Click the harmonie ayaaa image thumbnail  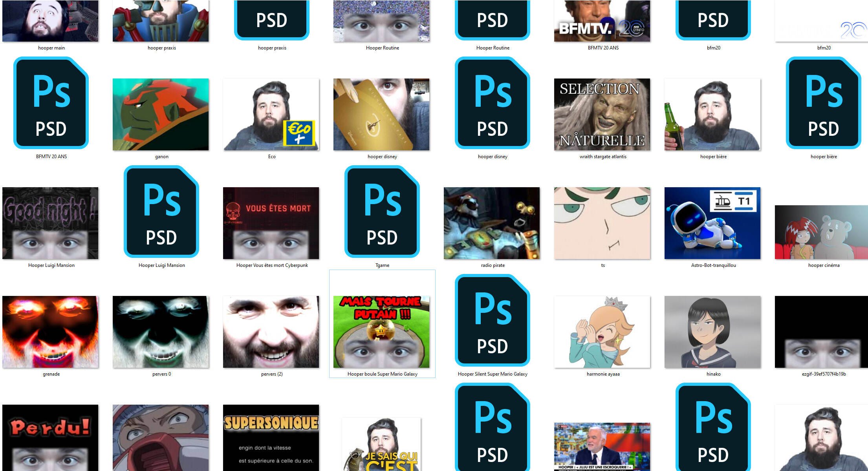click(x=602, y=332)
